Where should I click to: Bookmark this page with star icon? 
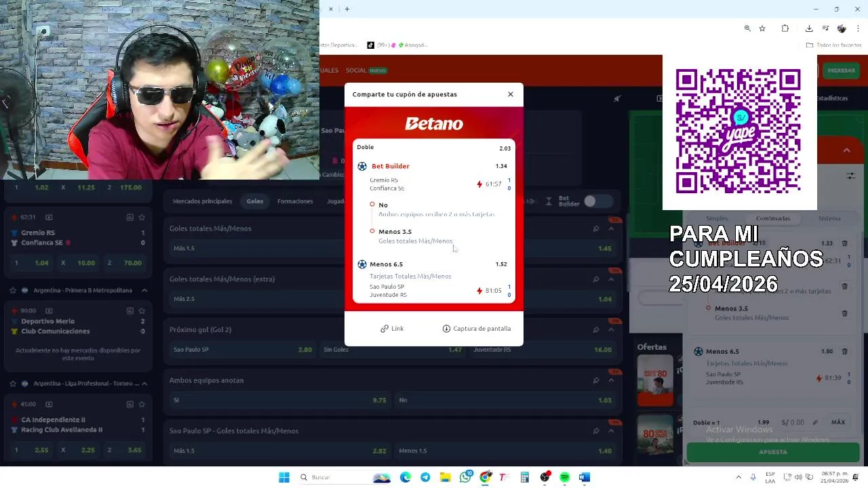click(762, 28)
